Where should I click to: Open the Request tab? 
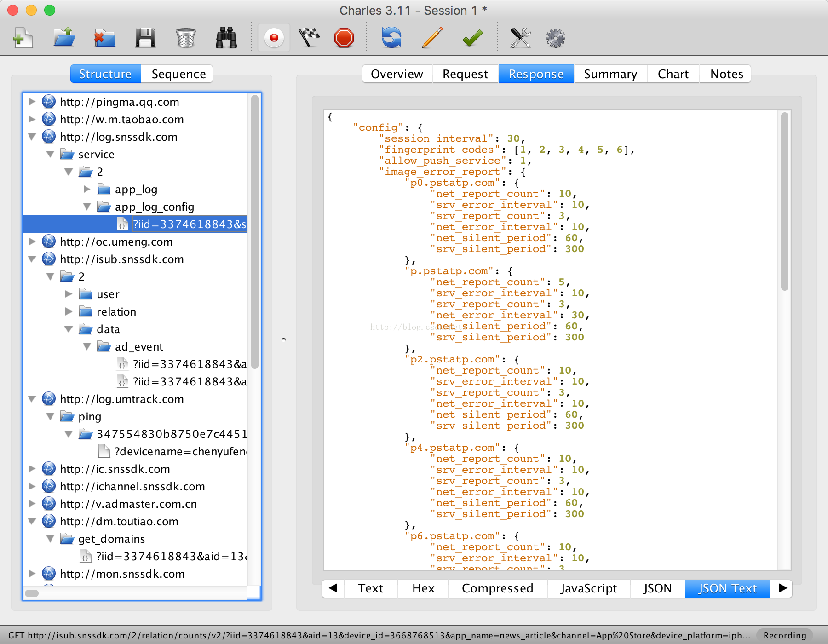(465, 74)
